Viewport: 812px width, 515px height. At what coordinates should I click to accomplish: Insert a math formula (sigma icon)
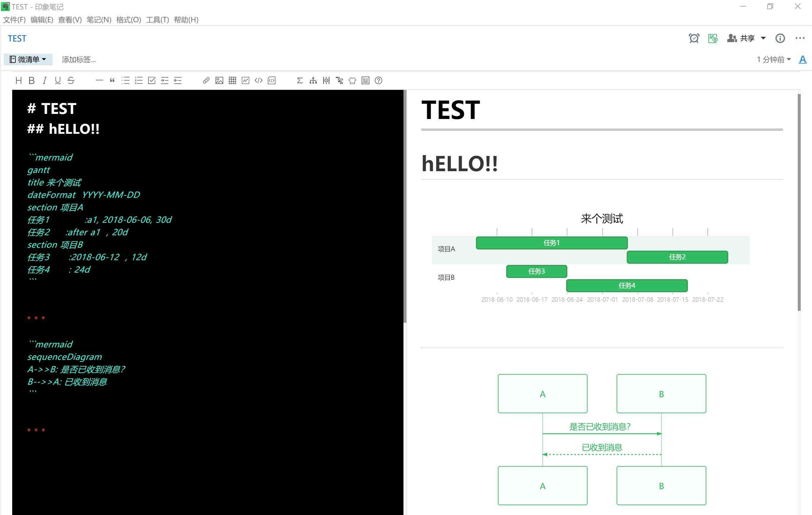click(x=300, y=81)
